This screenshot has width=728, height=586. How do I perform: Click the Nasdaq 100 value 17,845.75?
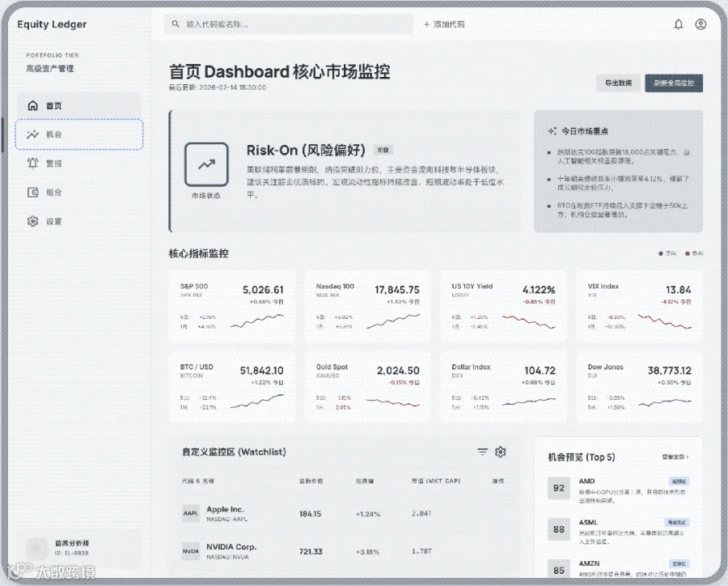click(x=397, y=290)
